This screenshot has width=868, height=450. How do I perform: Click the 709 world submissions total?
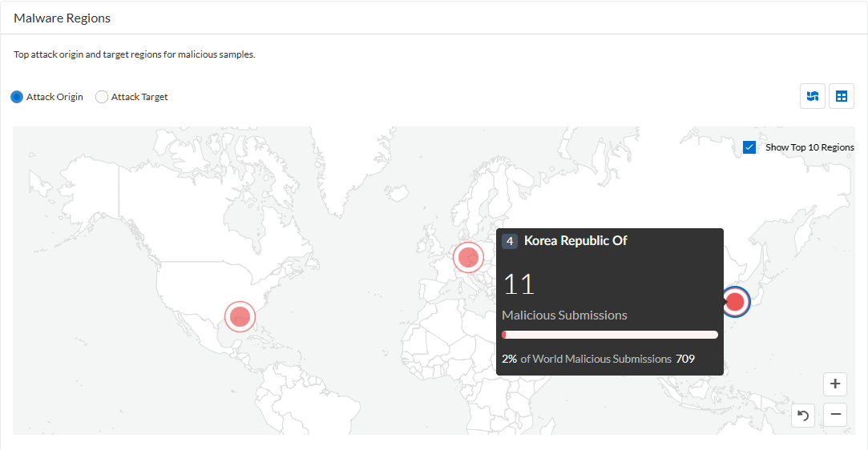tap(685, 359)
